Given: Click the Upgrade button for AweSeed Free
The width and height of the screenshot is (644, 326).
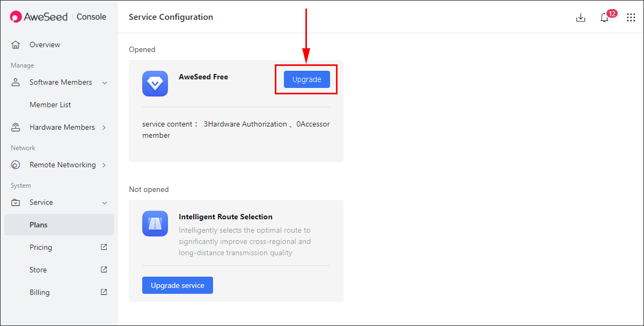Looking at the screenshot, I should [x=307, y=79].
